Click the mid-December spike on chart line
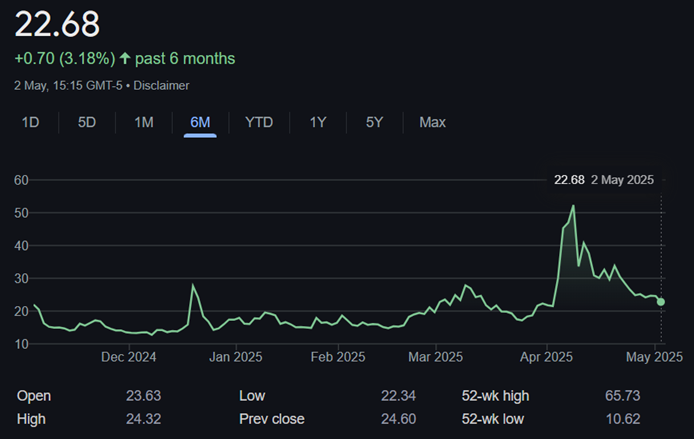Image resolution: width=694 pixels, height=439 pixels. 193,287
